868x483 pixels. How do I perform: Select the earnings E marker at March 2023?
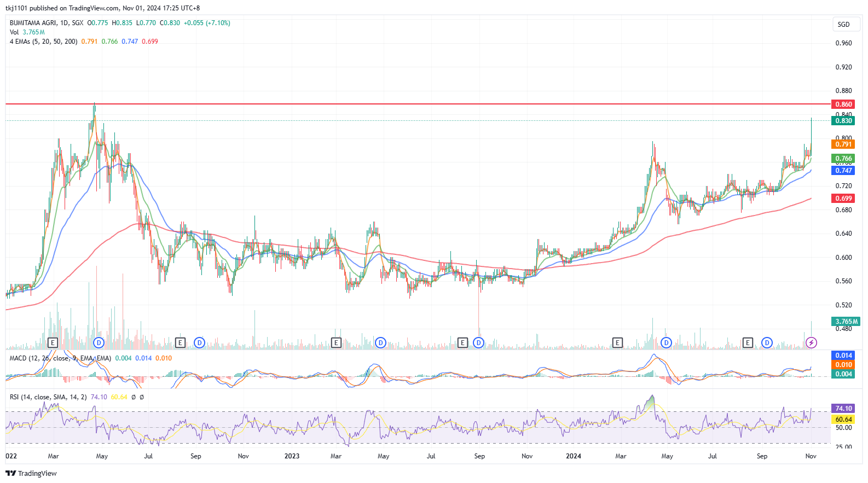pos(336,343)
